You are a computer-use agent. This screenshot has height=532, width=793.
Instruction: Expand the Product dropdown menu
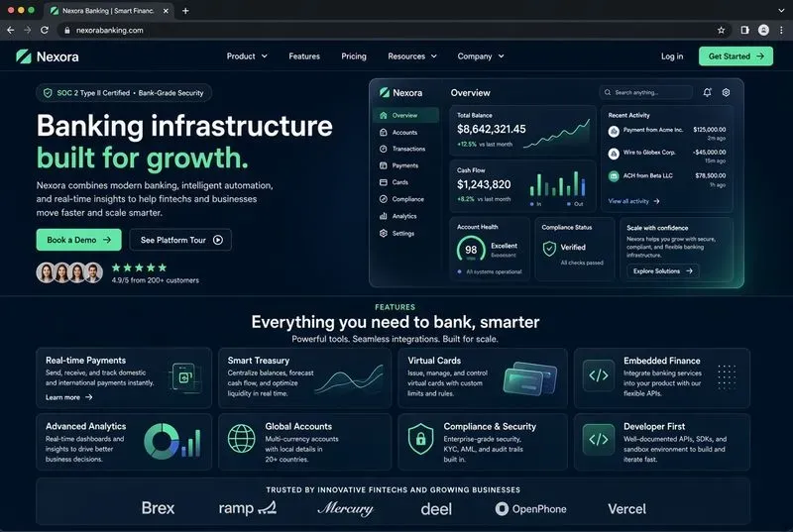(247, 56)
